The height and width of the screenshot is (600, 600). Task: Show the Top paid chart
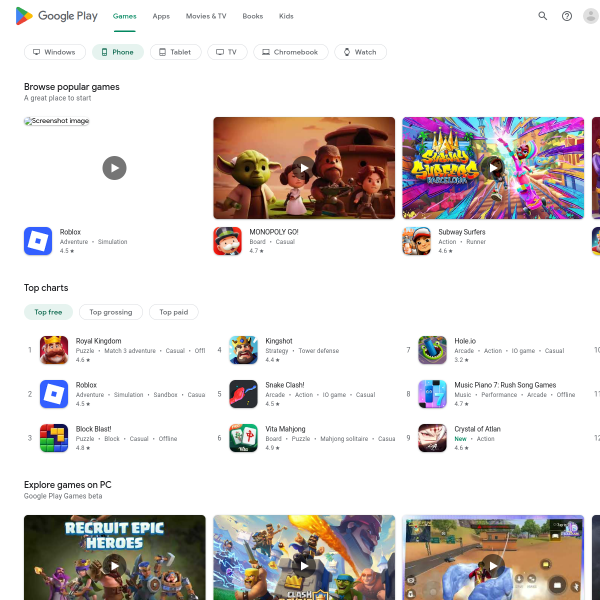pyautogui.click(x=174, y=312)
